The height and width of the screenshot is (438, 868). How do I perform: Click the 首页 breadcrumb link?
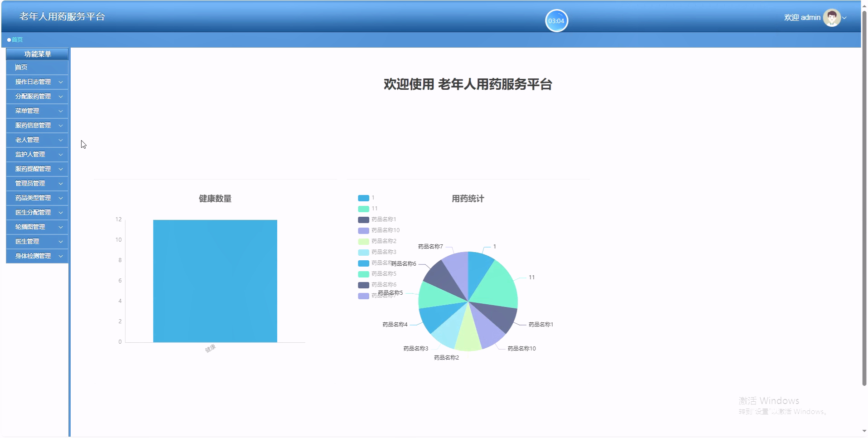(x=17, y=40)
